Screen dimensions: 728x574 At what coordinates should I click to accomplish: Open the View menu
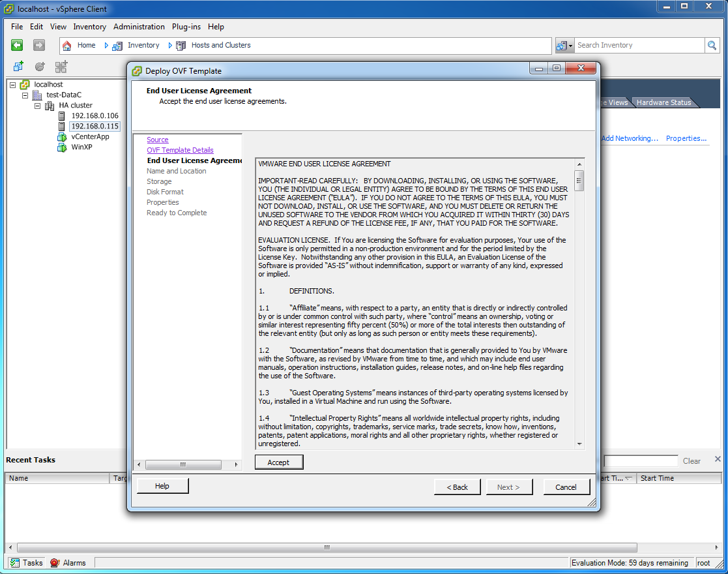(58, 27)
